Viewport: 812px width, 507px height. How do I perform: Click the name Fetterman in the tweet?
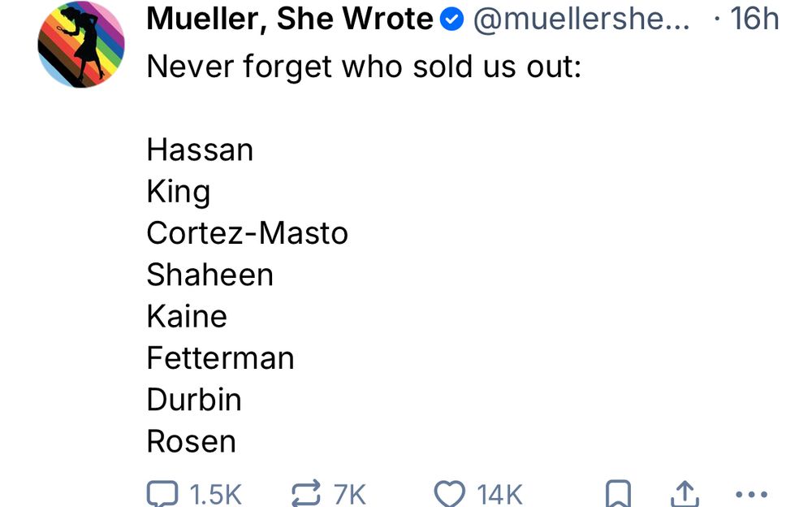tap(220, 358)
